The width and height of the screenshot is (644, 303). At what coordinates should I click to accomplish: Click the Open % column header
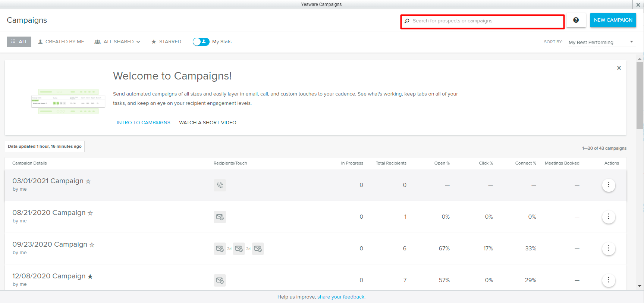(x=442, y=163)
